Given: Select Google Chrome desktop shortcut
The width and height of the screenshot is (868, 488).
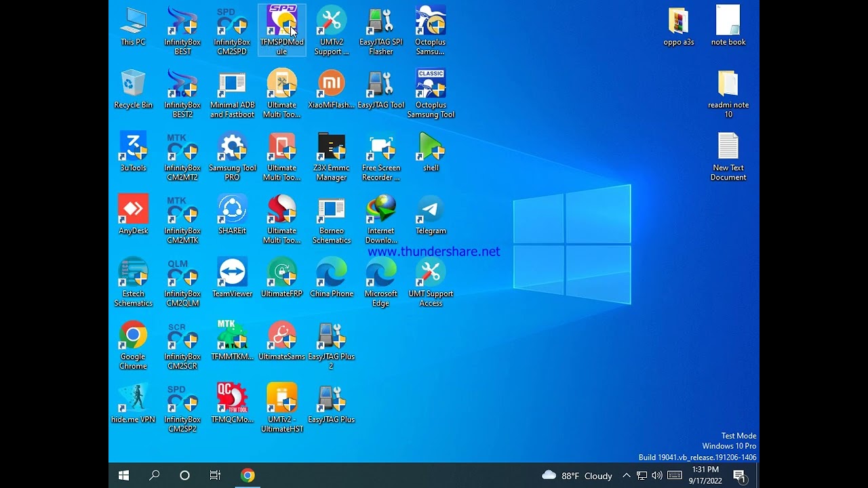Looking at the screenshot, I should [133, 346].
